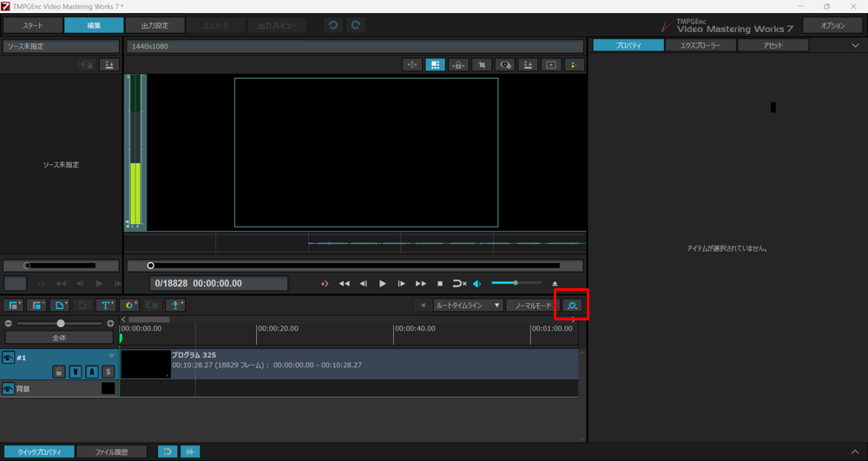Image resolution: width=868 pixels, height=461 pixels.
Task: Click the eject triangle next to volume
Action: point(555,283)
